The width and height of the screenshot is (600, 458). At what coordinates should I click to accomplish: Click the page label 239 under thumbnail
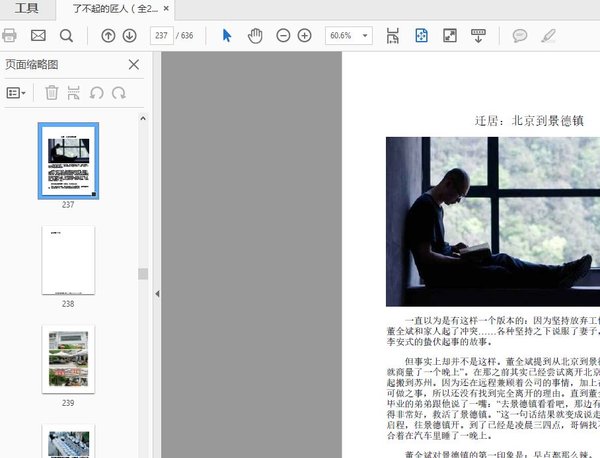tap(68, 403)
